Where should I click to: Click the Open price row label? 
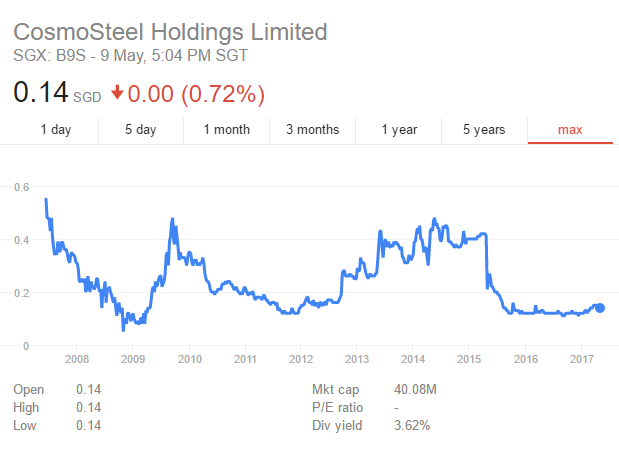coord(30,389)
